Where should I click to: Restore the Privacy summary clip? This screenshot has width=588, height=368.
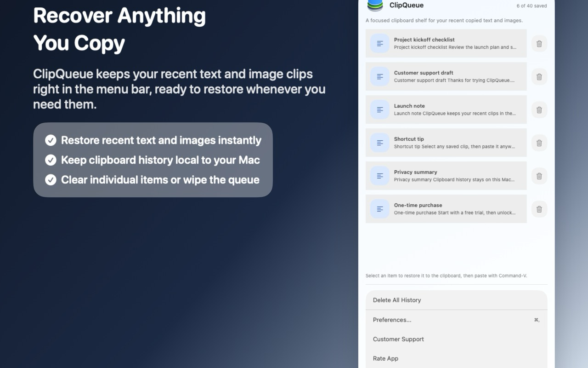click(x=446, y=176)
